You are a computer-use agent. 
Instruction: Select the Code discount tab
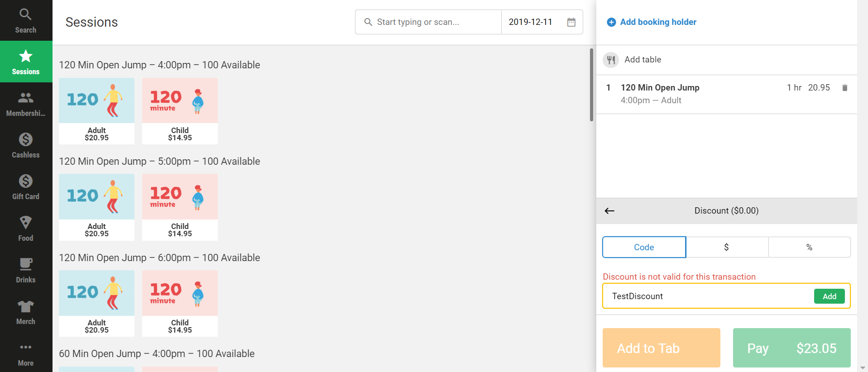click(644, 247)
